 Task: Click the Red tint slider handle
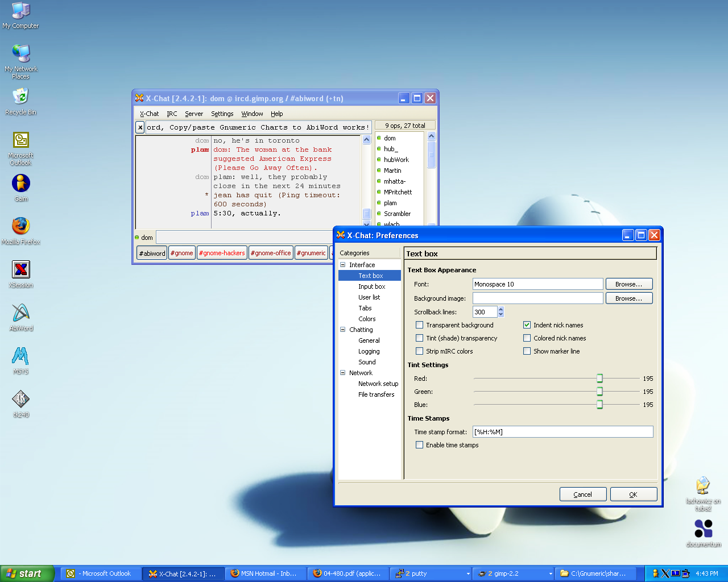pyautogui.click(x=599, y=379)
